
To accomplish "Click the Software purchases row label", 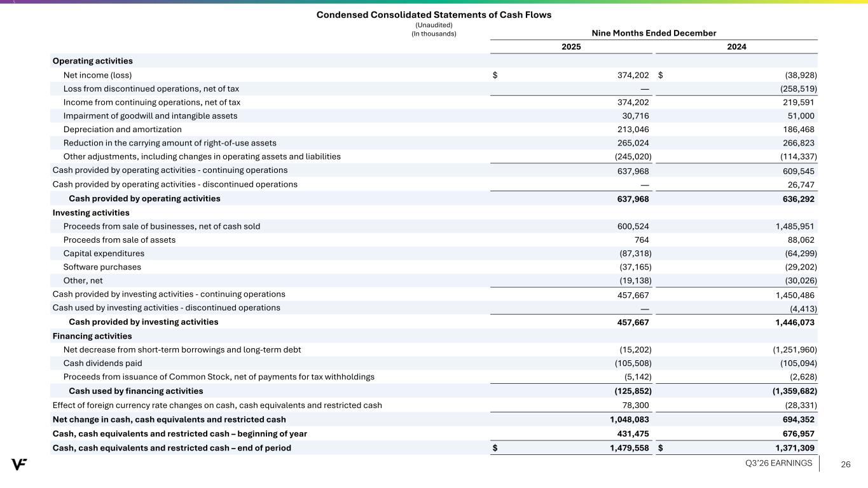I will tap(102, 267).
